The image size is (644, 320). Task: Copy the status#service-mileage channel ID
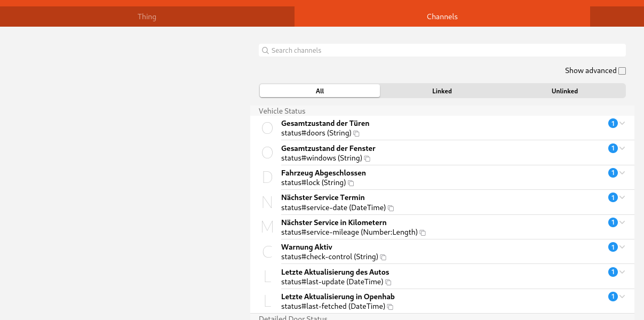click(x=423, y=233)
